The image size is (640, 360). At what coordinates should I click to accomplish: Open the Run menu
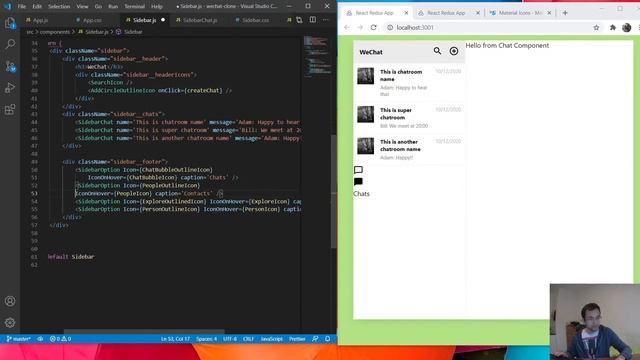coord(113,7)
